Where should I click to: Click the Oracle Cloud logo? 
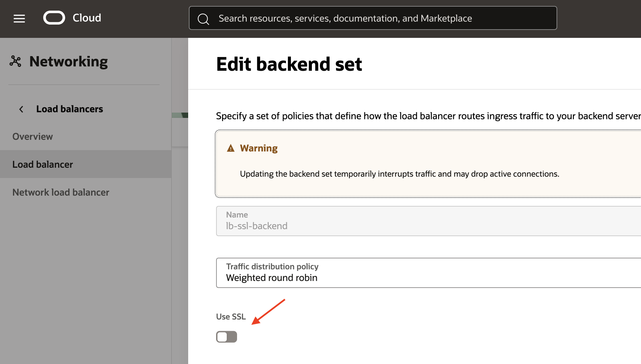54,18
